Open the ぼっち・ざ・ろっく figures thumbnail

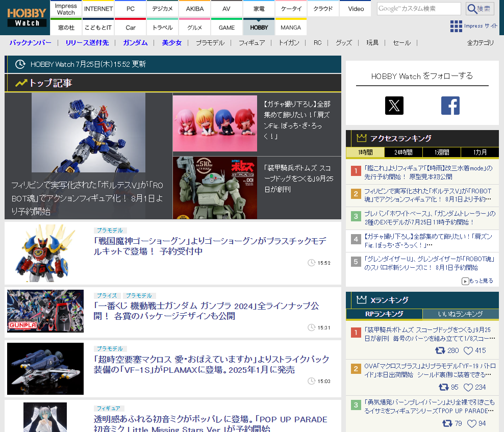point(215,123)
